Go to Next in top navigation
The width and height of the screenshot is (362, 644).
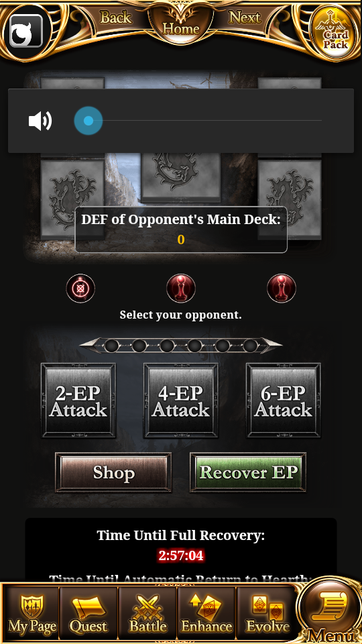(245, 17)
